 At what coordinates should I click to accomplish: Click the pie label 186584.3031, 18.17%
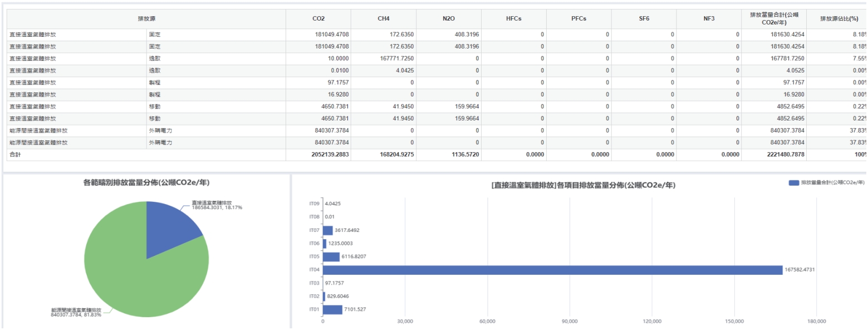tap(217, 207)
